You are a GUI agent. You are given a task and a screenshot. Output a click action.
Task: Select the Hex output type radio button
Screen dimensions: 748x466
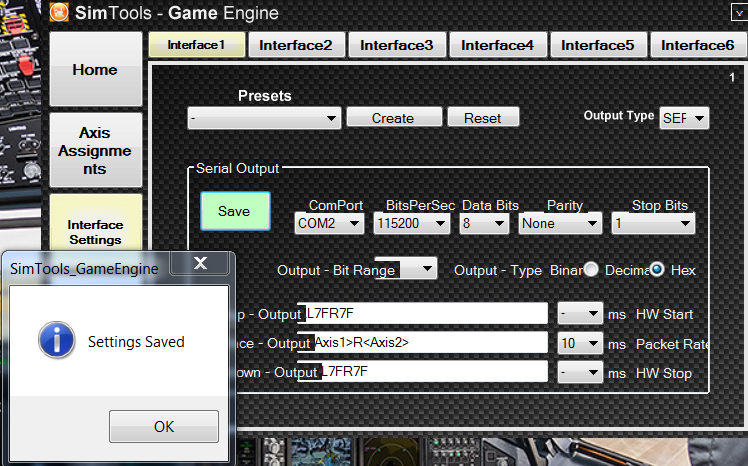657,269
